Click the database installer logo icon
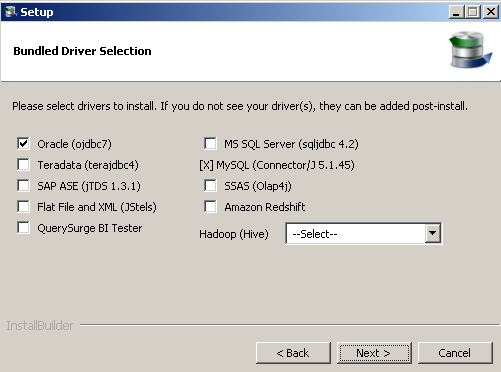This screenshot has height=372, width=501. click(470, 49)
